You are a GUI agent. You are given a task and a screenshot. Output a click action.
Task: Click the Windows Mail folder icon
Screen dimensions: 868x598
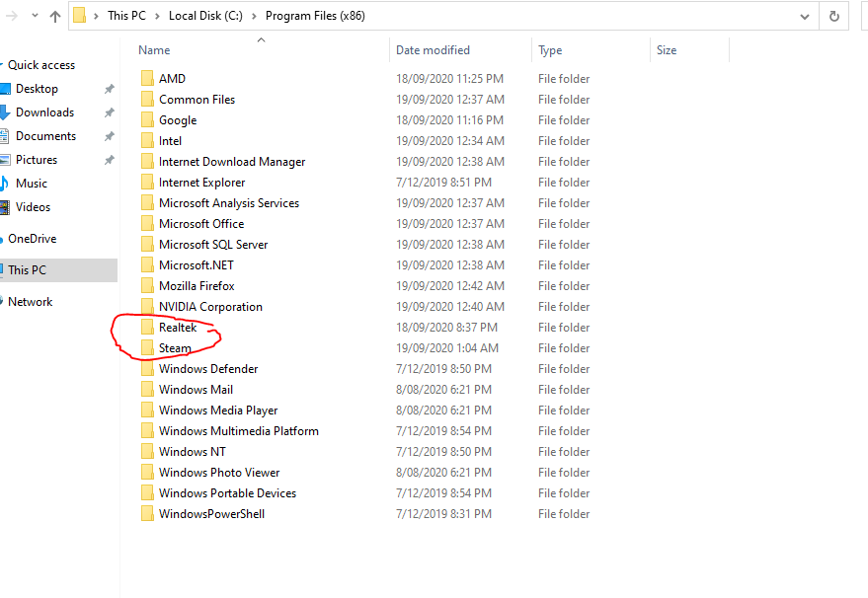pyautogui.click(x=147, y=389)
